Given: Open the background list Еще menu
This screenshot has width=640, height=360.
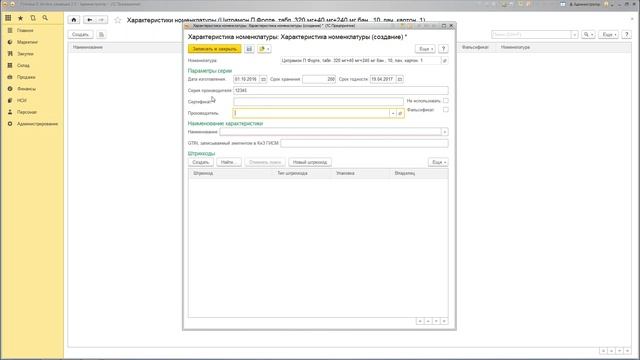Looking at the screenshot, I should (x=608, y=35).
